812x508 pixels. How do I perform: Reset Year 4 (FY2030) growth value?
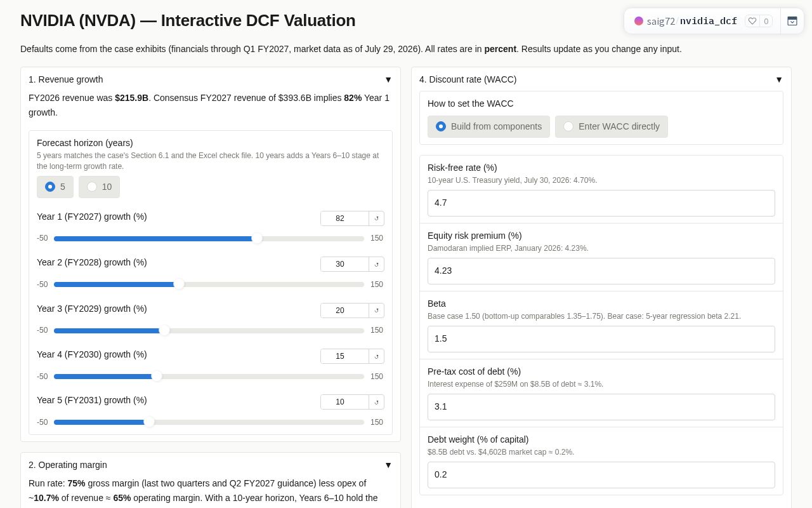[x=376, y=356]
